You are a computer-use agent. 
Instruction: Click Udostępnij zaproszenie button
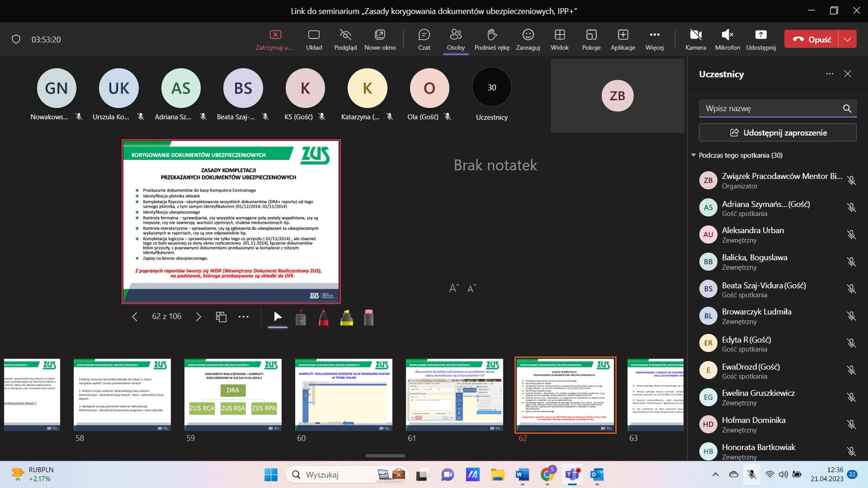click(x=777, y=132)
